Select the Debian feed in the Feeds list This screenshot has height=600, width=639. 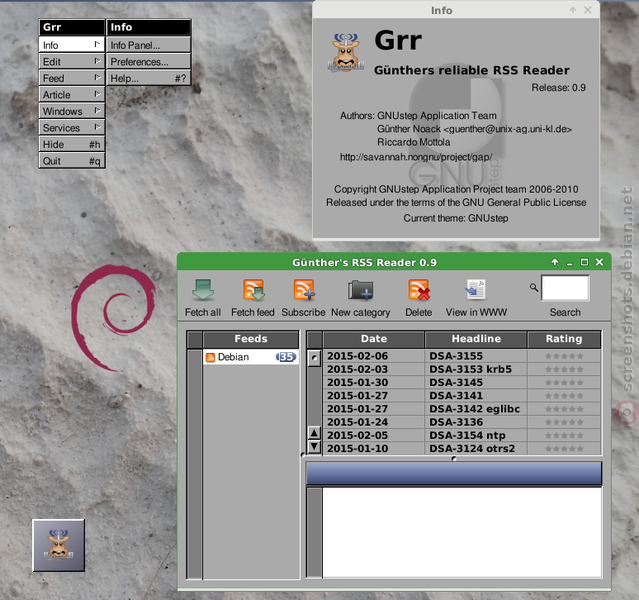[x=251, y=357]
